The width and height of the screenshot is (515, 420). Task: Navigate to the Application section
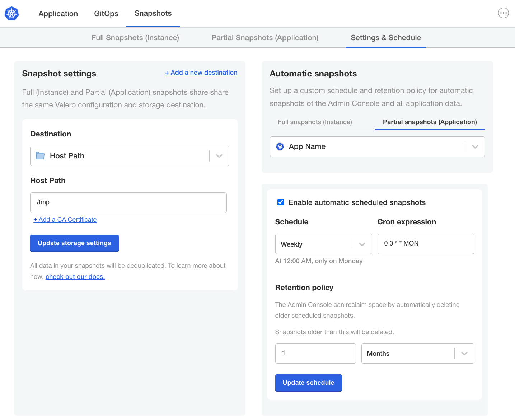pyautogui.click(x=58, y=14)
